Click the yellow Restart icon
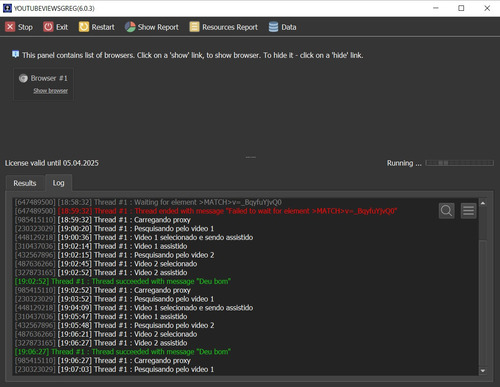 84,27
